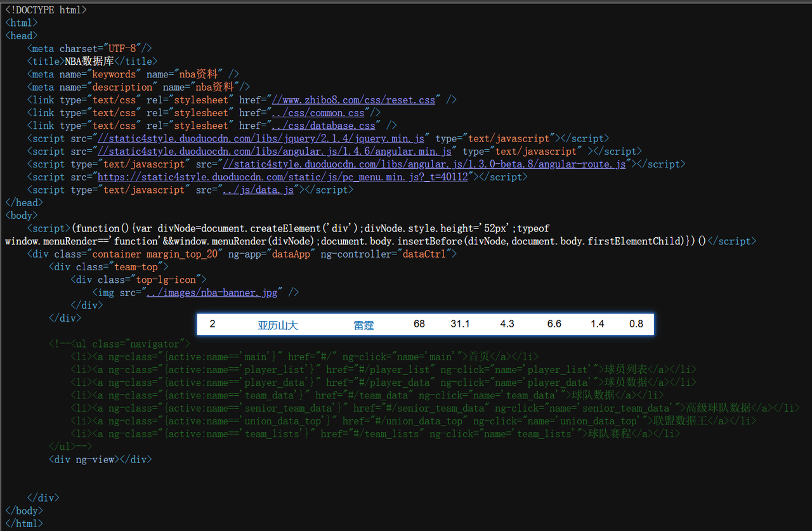The image size is (812, 531).
Task: Click the "top-lg-icon" class value
Action: (166, 280)
